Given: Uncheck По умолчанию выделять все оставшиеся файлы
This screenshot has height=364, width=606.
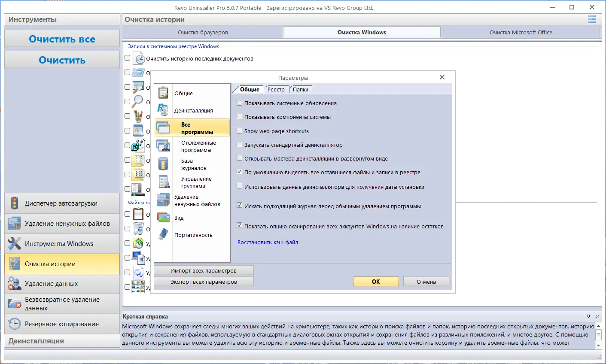Looking at the screenshot, I should (x=240, y=172).
